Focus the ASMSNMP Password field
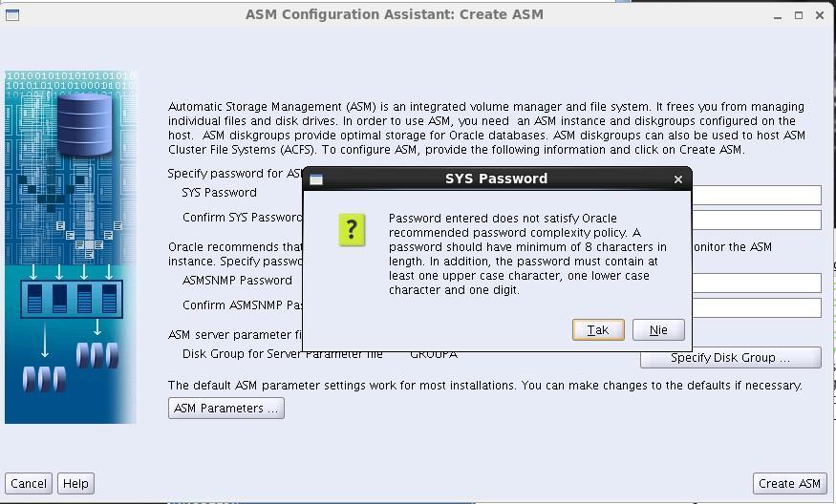This screenshot has height=504, width=836. (x=756, y=283)
